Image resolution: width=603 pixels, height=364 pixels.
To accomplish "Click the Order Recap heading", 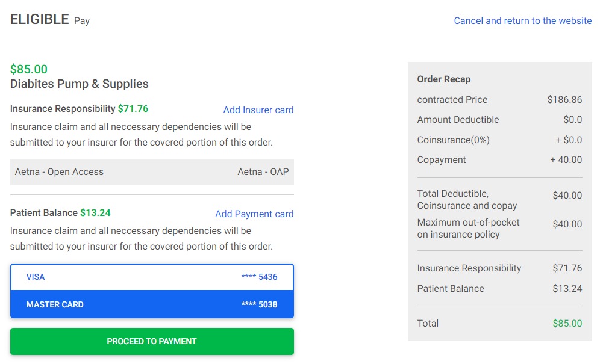I will [x=444, y=79].
